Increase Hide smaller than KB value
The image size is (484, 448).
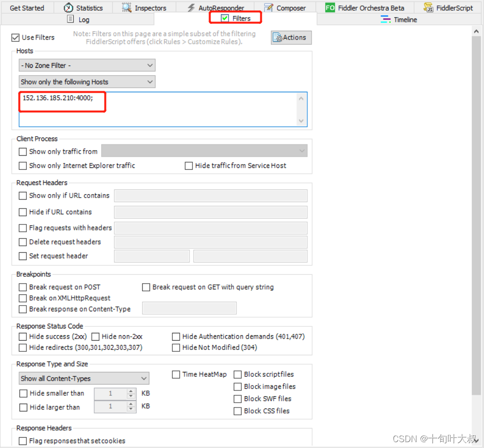pyautogui.click(x=131, y=391)
